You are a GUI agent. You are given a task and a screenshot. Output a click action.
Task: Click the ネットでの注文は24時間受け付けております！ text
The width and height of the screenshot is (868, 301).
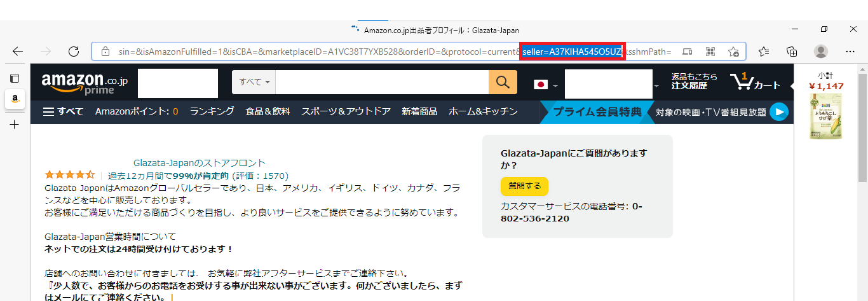(x=139, y=249)
